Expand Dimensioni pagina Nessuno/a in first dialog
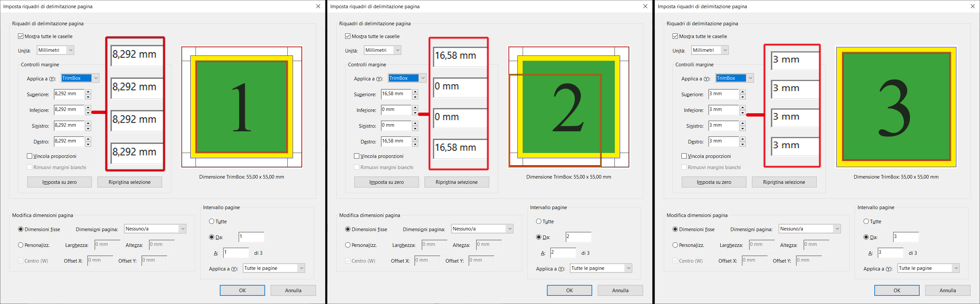980x304 pixels. point(155,229)
